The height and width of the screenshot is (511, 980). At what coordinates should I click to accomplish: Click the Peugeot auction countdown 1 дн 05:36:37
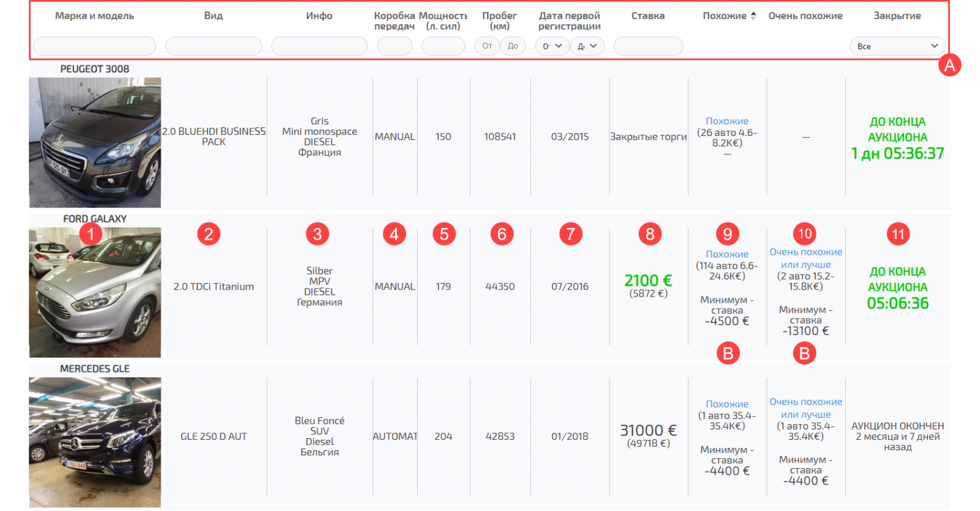[897, 153]
